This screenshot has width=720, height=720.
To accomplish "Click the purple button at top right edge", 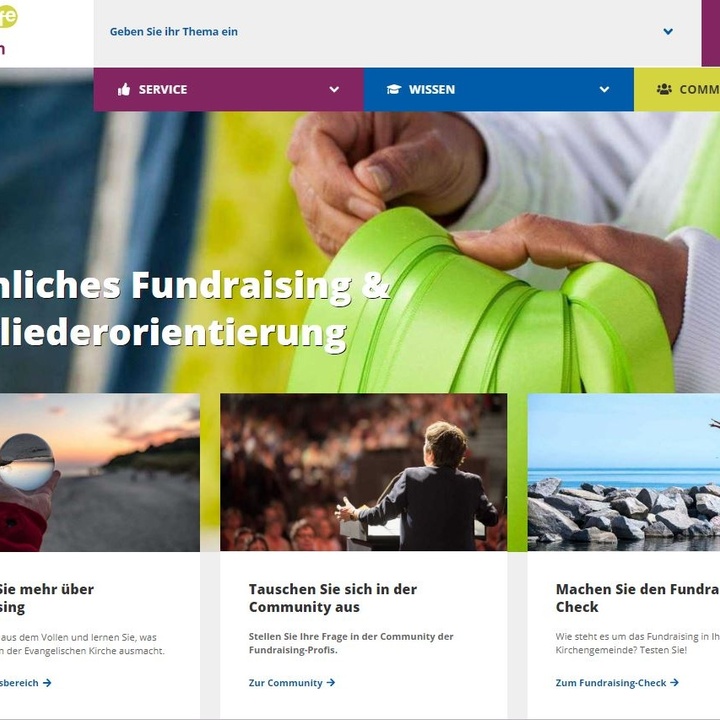I will (x=711, y=33).
